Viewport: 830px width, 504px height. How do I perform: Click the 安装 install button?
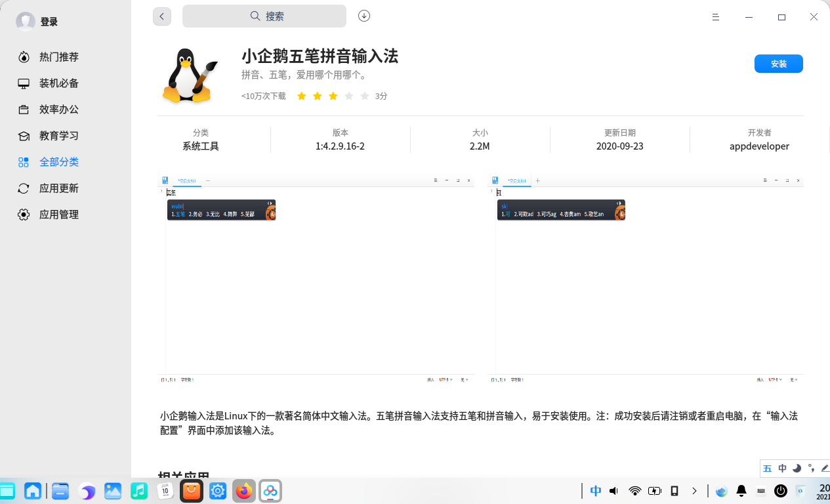(x=779, y=64)
